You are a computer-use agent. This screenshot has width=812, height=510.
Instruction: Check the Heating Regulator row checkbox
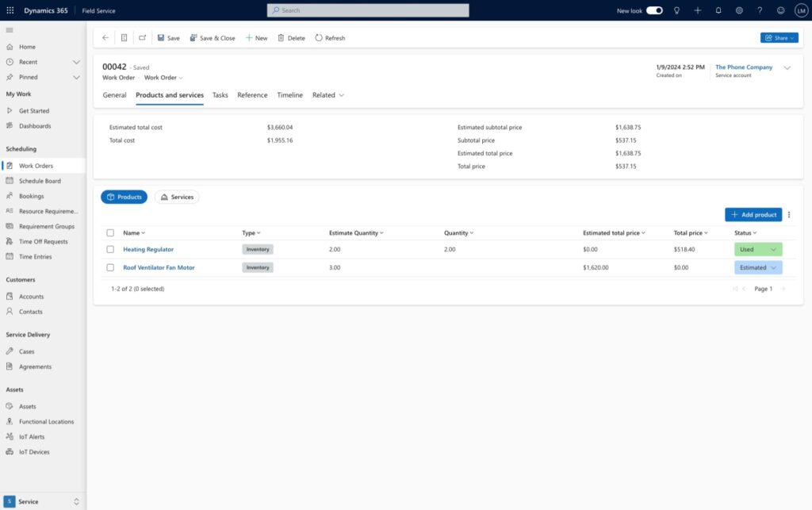[110, 248]
